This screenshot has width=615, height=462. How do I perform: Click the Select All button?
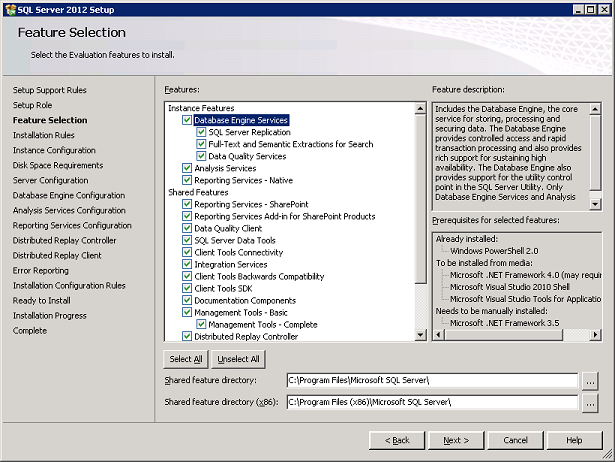tap(186, 359)
